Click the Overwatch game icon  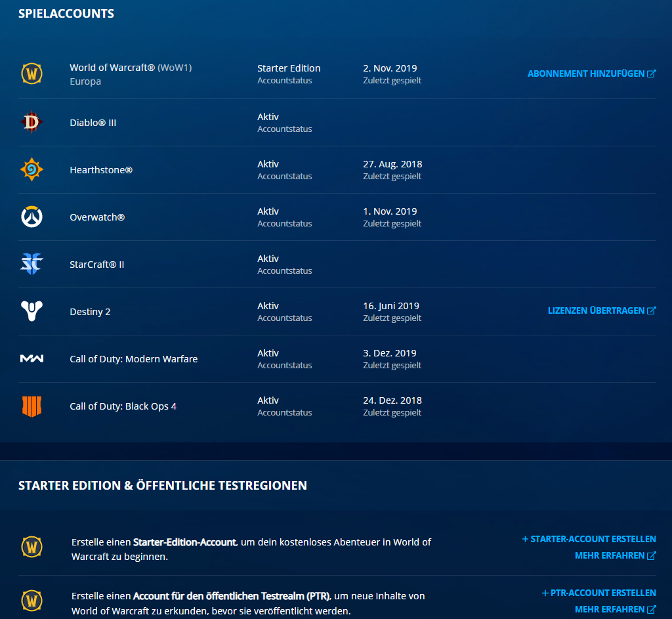pos(31,217)
